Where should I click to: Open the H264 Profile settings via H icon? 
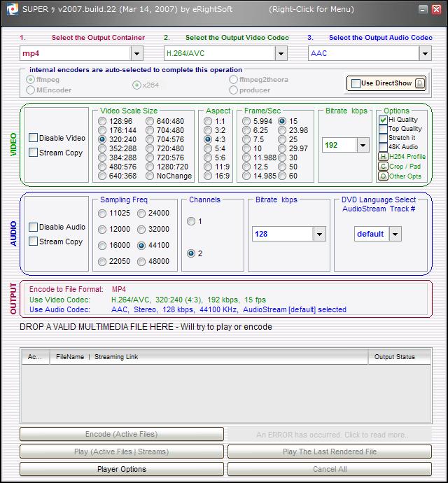click(x=383, y=157)
